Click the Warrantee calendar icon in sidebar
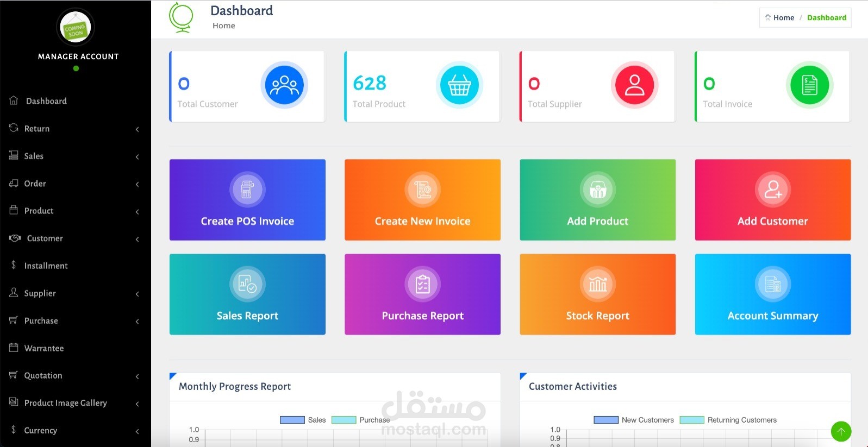The image size is (868, 447). click(14, 347)
